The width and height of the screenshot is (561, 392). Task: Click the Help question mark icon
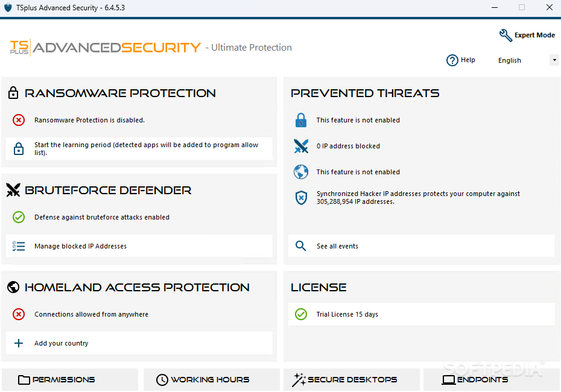click(452, 60)
